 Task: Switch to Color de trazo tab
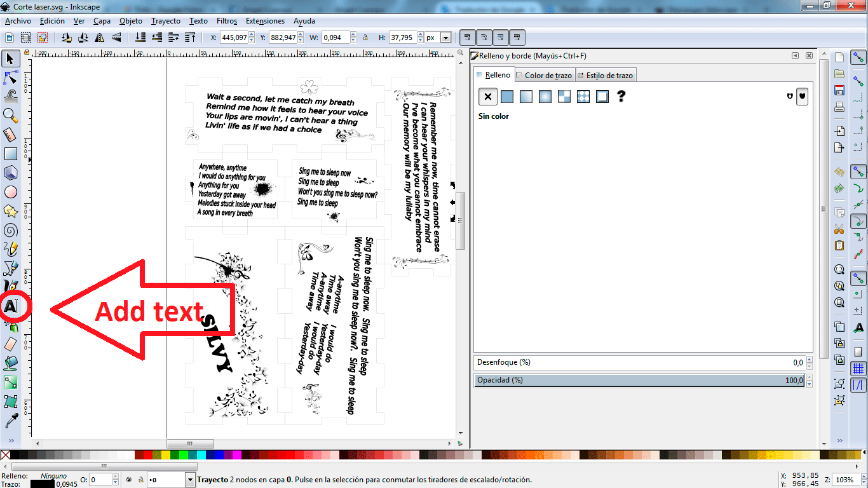point(544,75)
